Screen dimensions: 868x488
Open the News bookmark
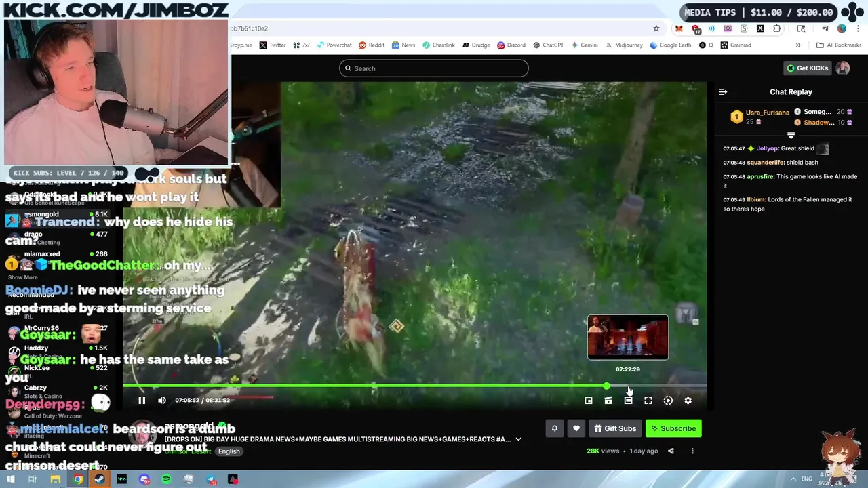coord(403,45)
